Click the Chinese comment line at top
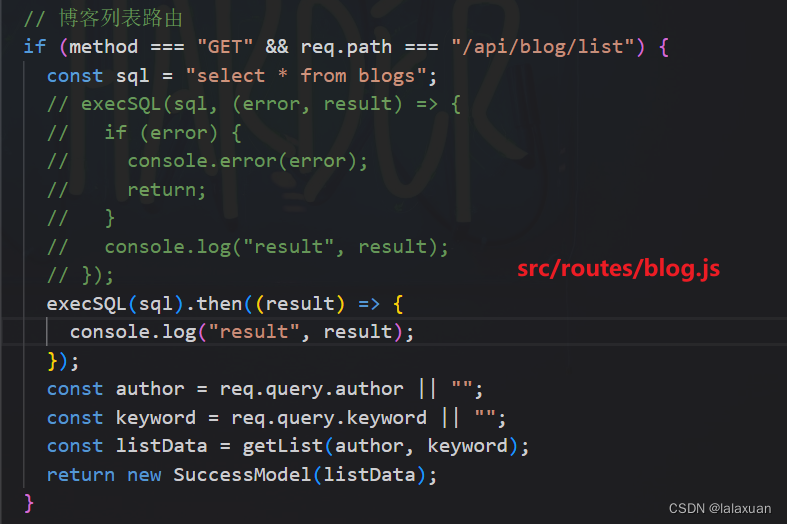Viewport: 787px width, 524px height. pos(103,19)
